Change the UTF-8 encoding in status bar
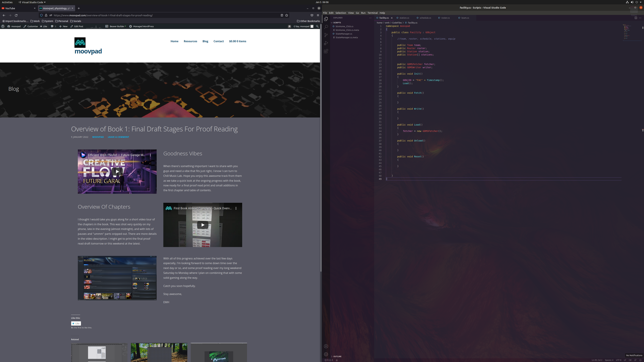 click(619, 360)
